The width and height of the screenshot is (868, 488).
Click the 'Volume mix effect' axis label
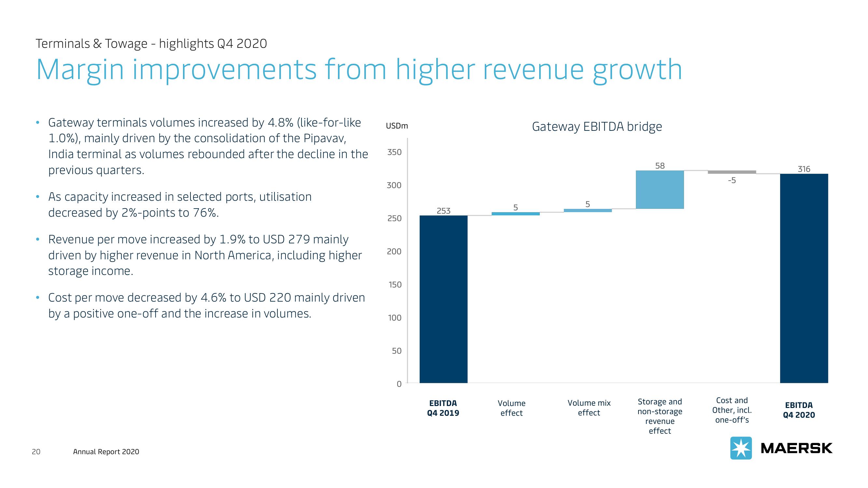pyautogui.click(x=589, y=408)
